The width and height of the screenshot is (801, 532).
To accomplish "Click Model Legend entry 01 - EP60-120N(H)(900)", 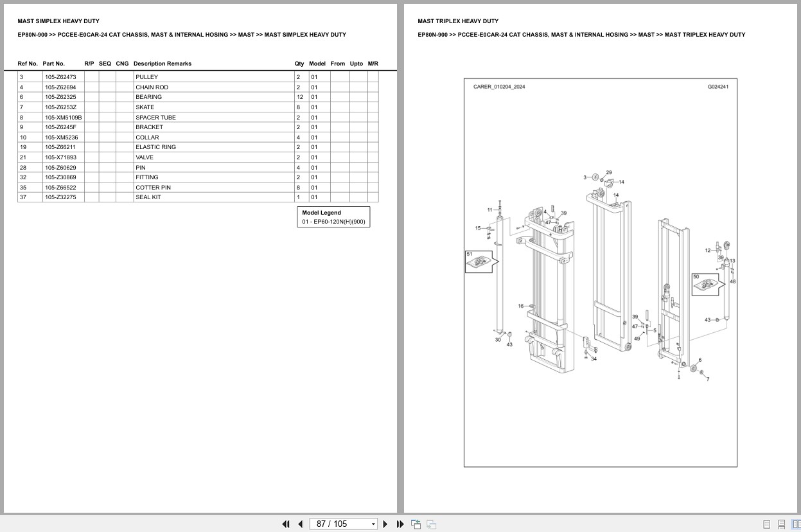I will 333,222.
